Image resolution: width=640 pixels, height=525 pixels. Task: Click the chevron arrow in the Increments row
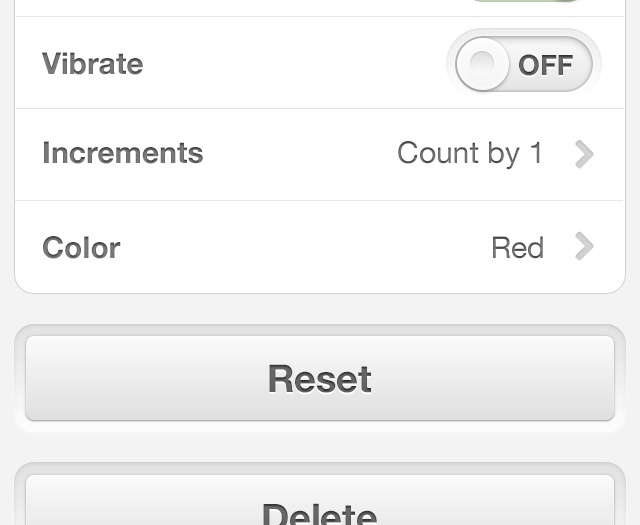[585, 154]
